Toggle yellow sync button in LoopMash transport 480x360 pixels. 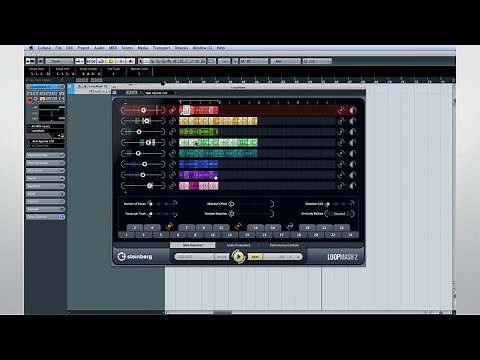255,257
